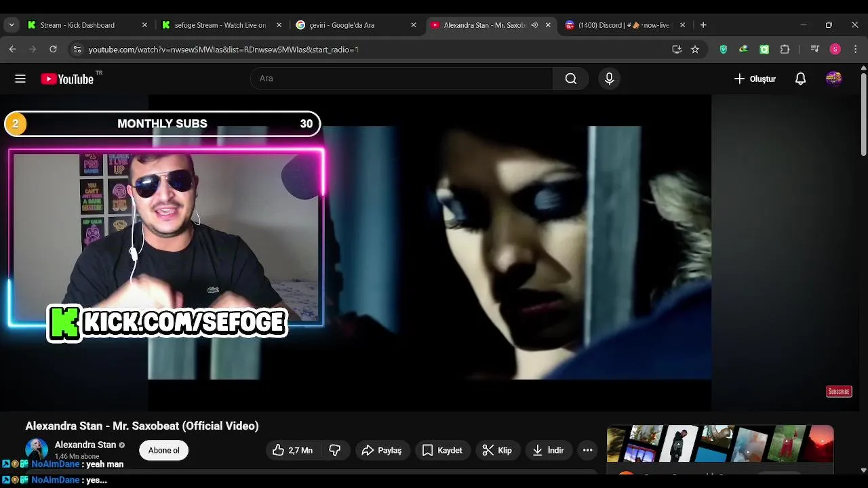Bookmark this page with the star icon
This screenshot has width=868, height=488.
(x=695, y=49)
